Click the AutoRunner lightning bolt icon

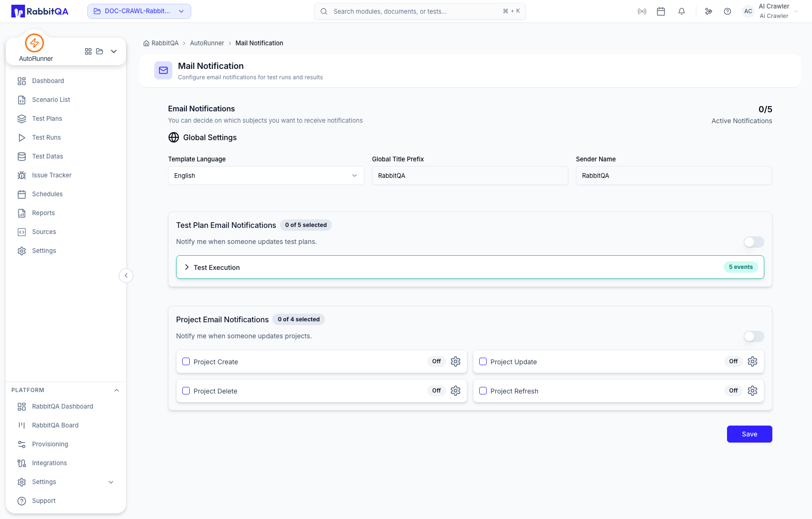[34, 43]
